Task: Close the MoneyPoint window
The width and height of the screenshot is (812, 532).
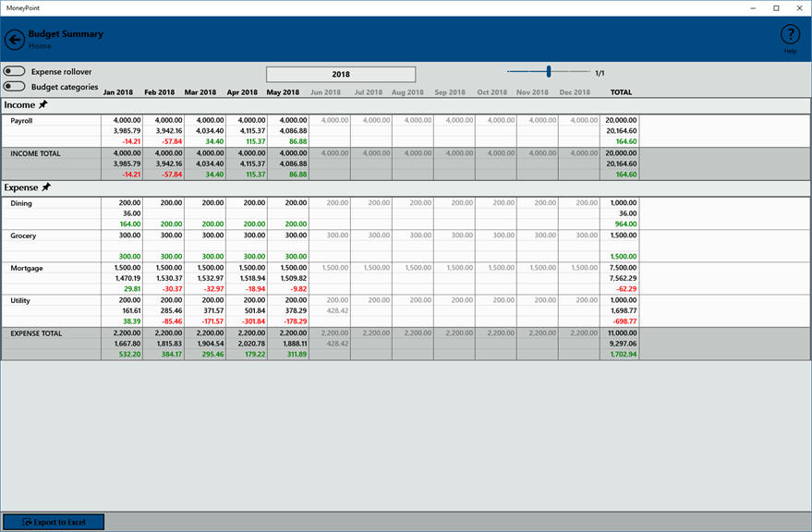Action: [799, 8]
